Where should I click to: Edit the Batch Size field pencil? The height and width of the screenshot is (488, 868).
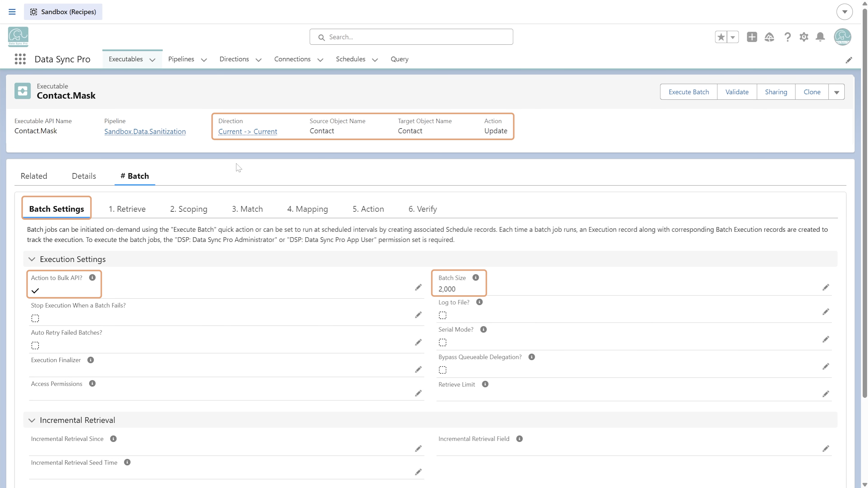click(825, 287)
